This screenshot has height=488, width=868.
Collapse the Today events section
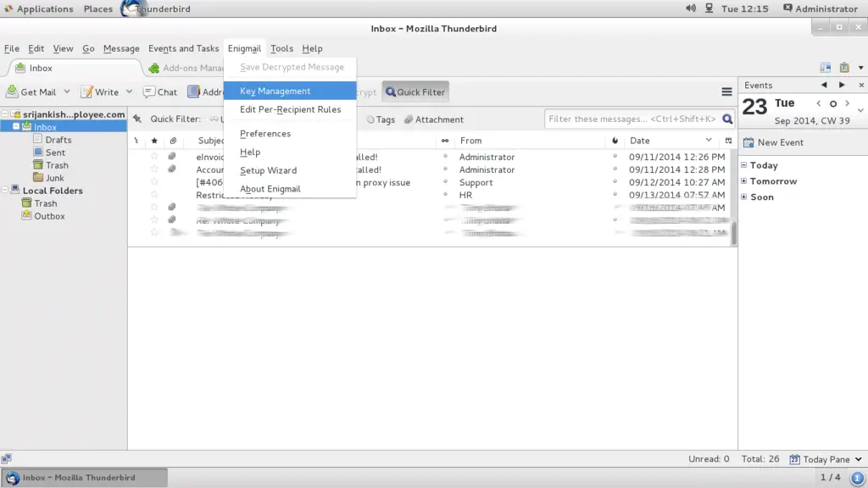[744, 165]
